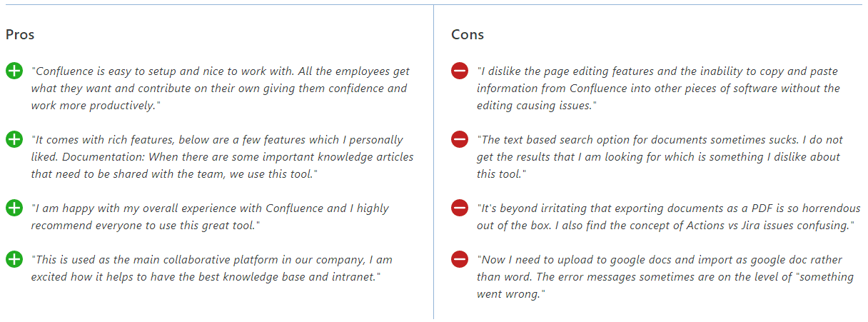Click the "I dislike the page editing features" quote
Screen dimensions: 868x322
(x=658, y=88)
